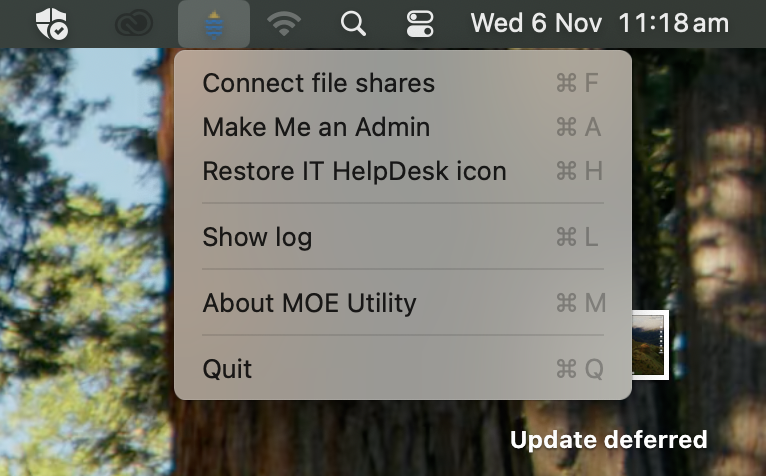This screenshot has width=766, height=476.
Task: Click the Update deferred label
Action: point(608,440)
